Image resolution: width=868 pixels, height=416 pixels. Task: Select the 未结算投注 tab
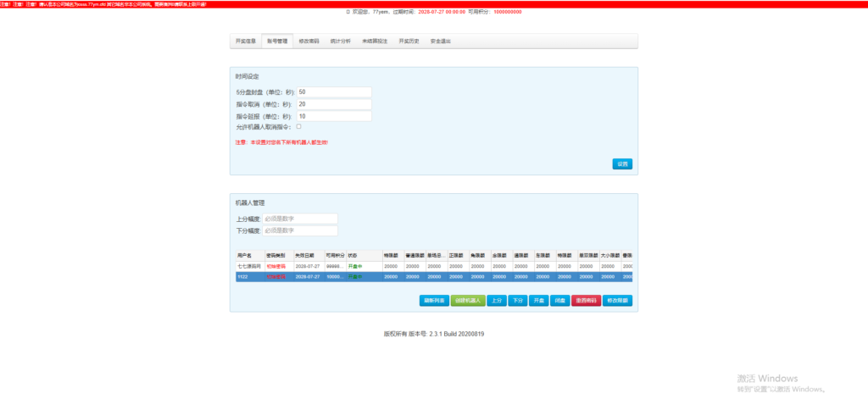(x=375, y=42)
